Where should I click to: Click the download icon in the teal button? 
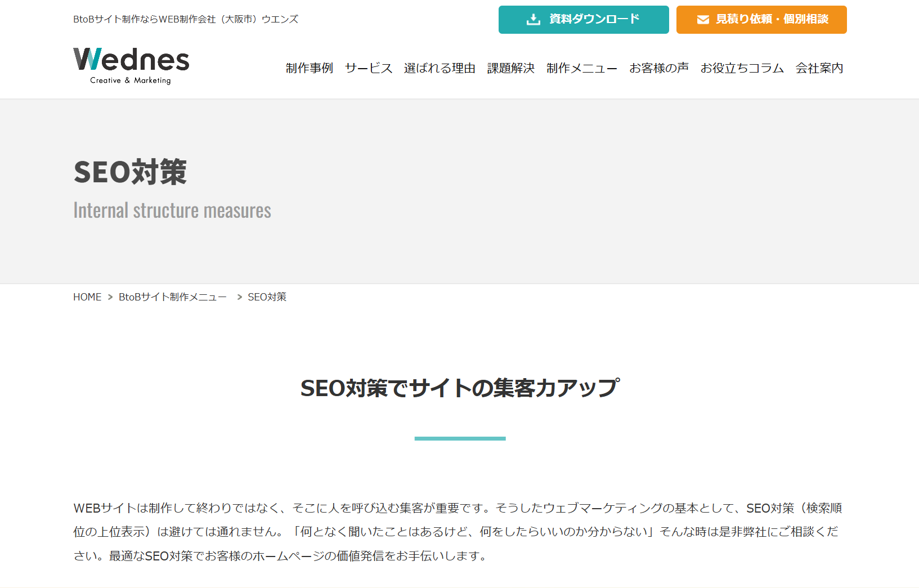tap(532, 20)
